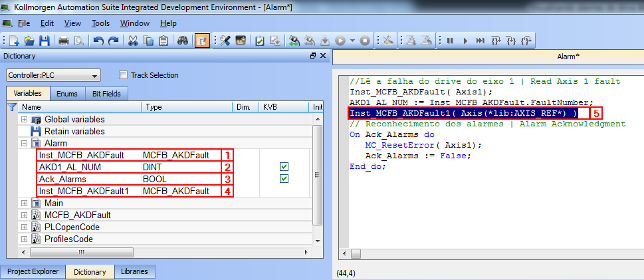Collapse the Alarm node
The height and width of the screenshot is (280, 644).
(x=24, y=144)
